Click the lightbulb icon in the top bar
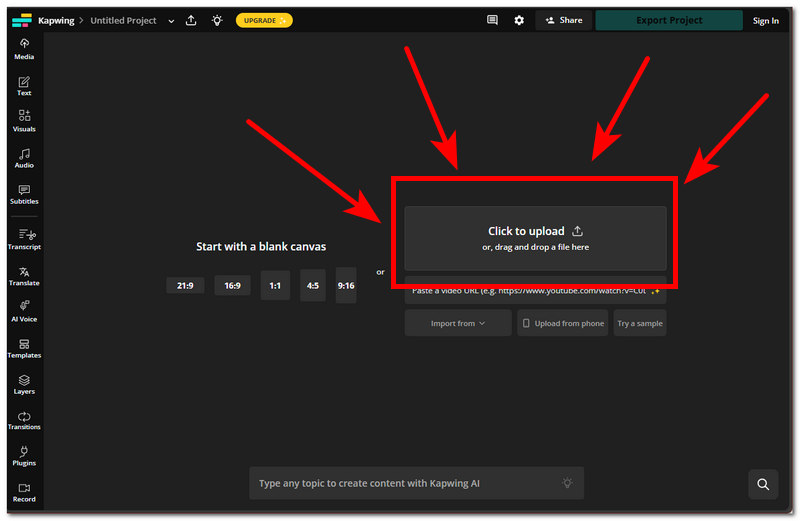This screenshot has width=800, height=521. pyautogui.click(x=217, y=20)
